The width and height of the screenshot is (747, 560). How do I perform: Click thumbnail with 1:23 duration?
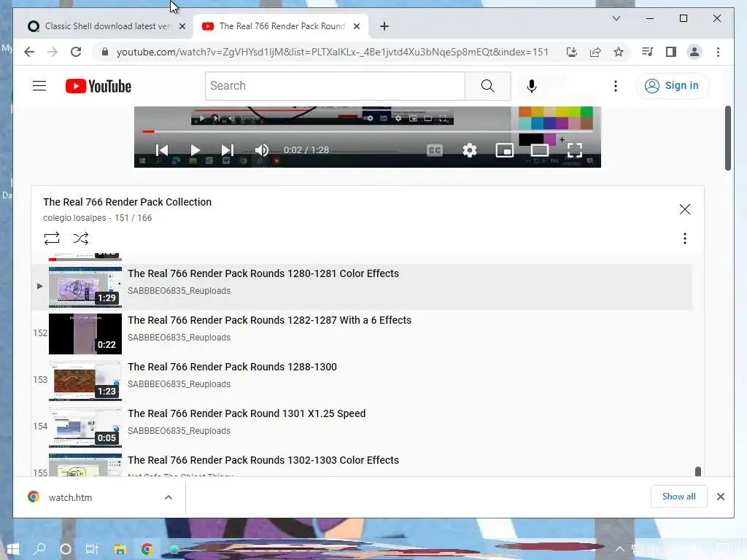pyautogui.click(x=85, y=381)
